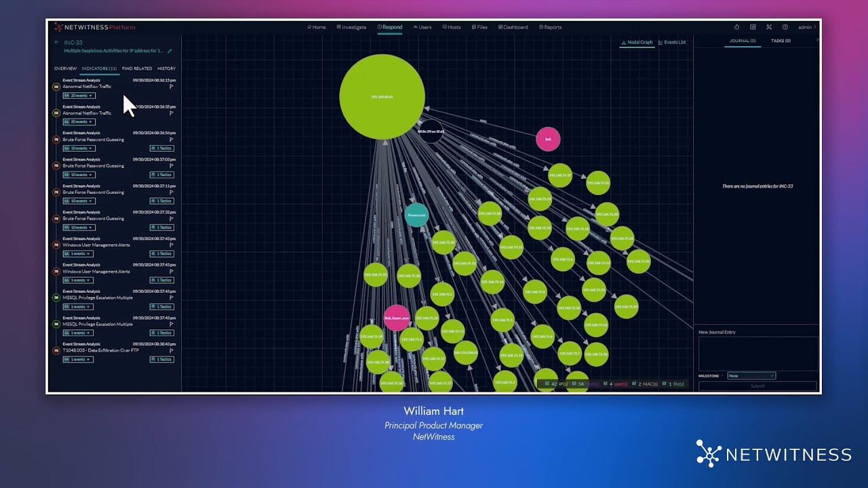Click the score 70 circle of FTP exfiltration

point(56,350)
